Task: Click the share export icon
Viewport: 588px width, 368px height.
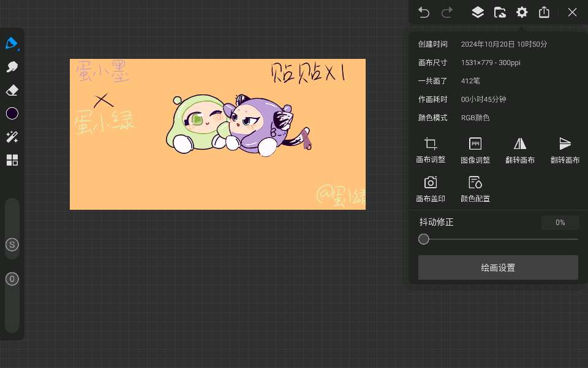Action: [x=544, y=12]
